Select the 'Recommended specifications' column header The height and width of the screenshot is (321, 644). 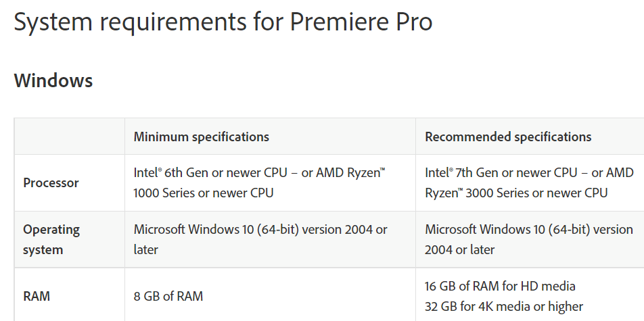[508, 137]
